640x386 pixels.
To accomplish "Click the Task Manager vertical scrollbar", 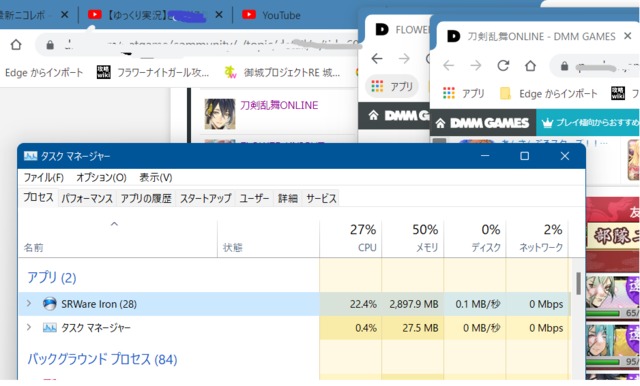I will click(x=578, y=284).
